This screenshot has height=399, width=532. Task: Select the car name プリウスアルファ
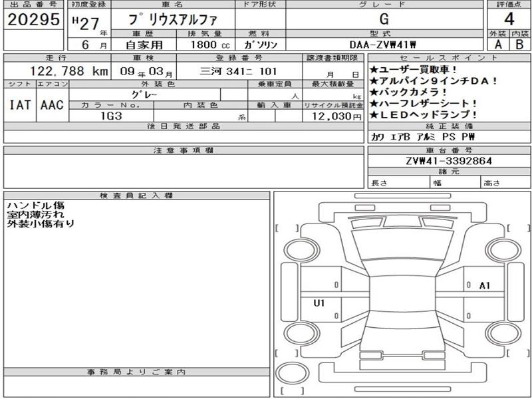click(173, 20)
